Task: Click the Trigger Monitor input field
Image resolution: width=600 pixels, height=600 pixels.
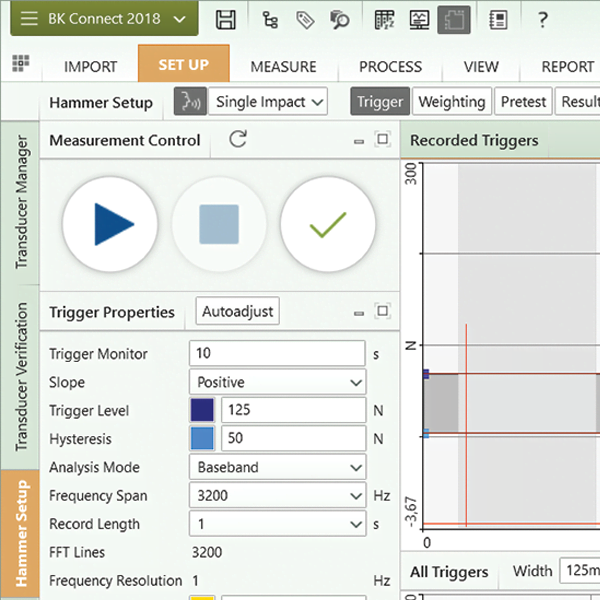Action: (x=277, y=354)
